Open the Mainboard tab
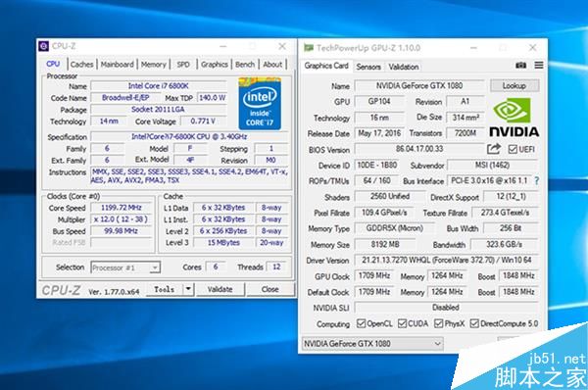The width and height of the screenshot is (588, 390). pos(117,65)
